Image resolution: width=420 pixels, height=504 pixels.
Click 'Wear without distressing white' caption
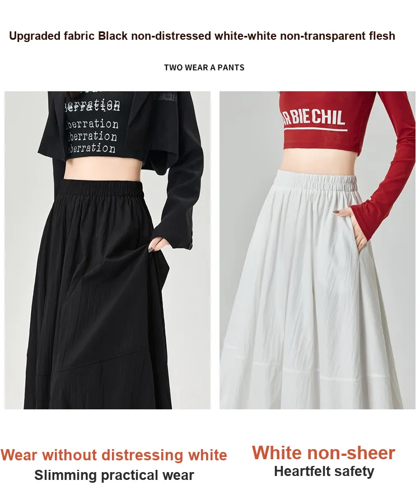114,455
